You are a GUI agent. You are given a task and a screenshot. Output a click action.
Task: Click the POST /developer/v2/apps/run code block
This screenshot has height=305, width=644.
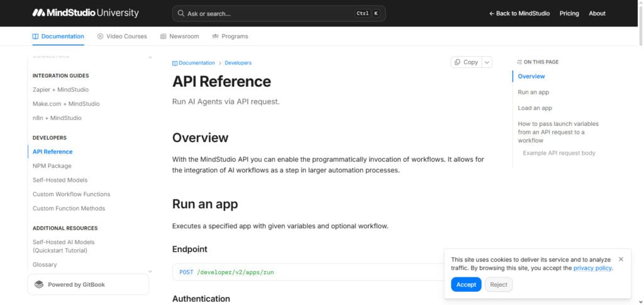click(x=308, y=272)
